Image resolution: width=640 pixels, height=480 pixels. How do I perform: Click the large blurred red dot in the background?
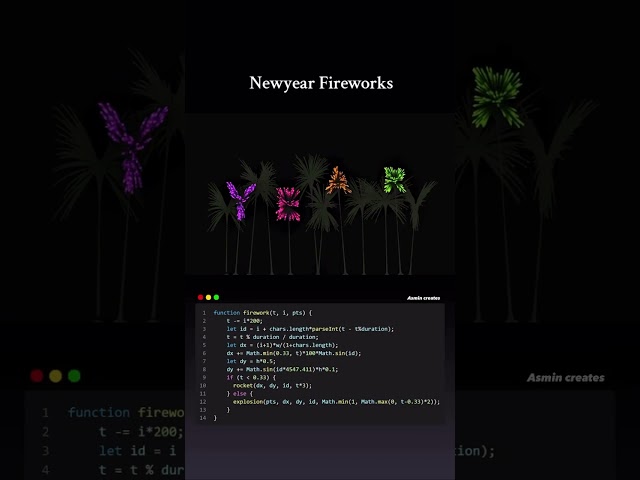[x=37, y=376]
